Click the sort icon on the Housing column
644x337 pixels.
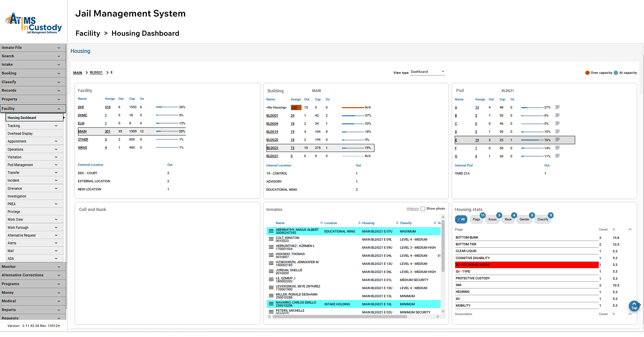[x=360, y=223]
